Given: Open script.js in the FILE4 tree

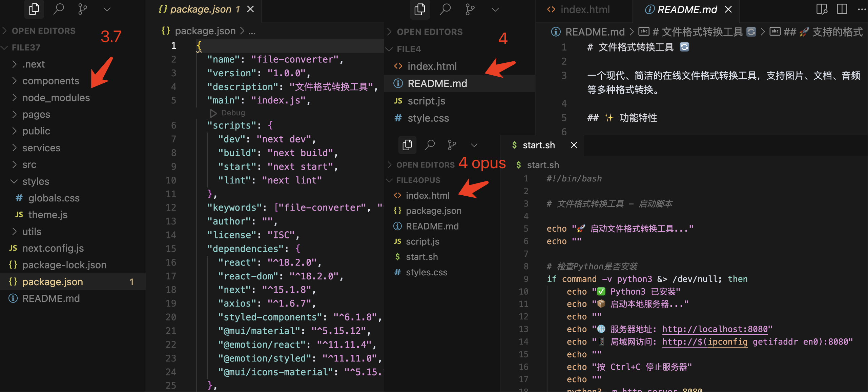Looking at the screenshot, I should 426,101.
